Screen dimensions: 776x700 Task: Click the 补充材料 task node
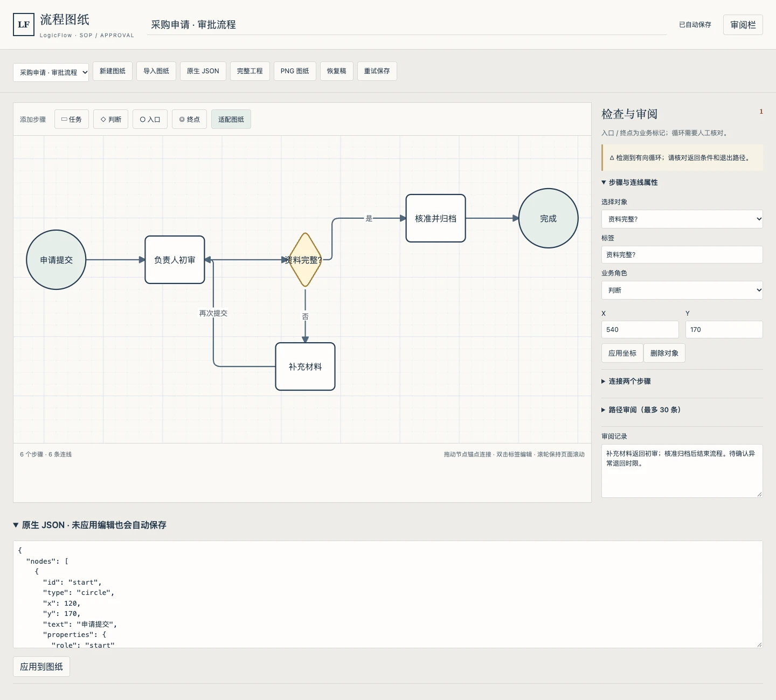[x=305, y=366]
